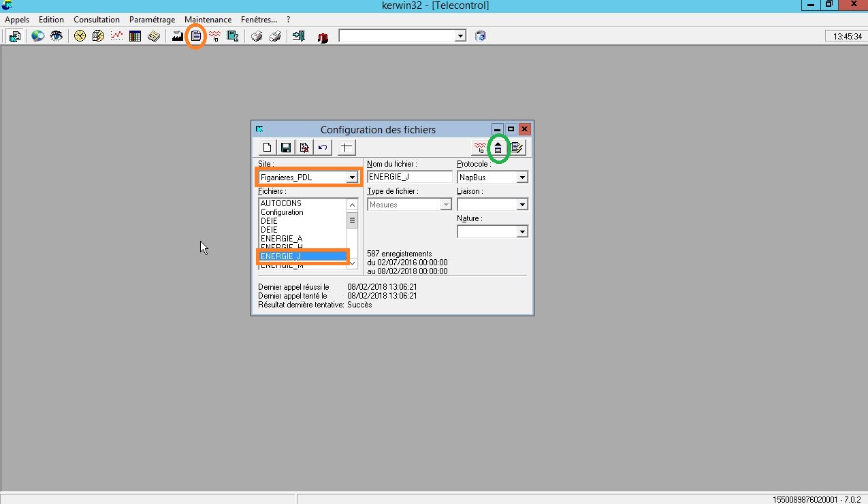The height and width of the screenshot is (504, 868).
Task: Click the colored grid table toolbar icon
Action: 135,36
